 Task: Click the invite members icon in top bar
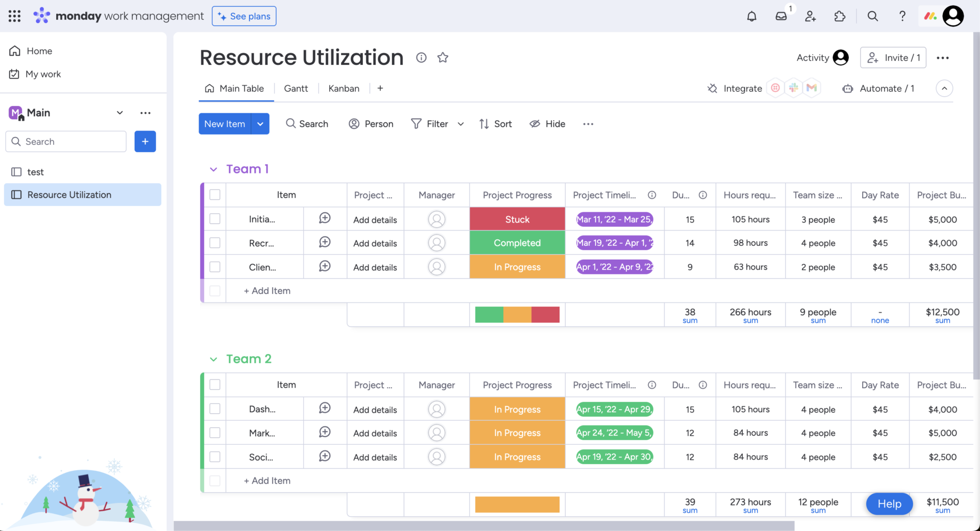(x=811, y=16)
